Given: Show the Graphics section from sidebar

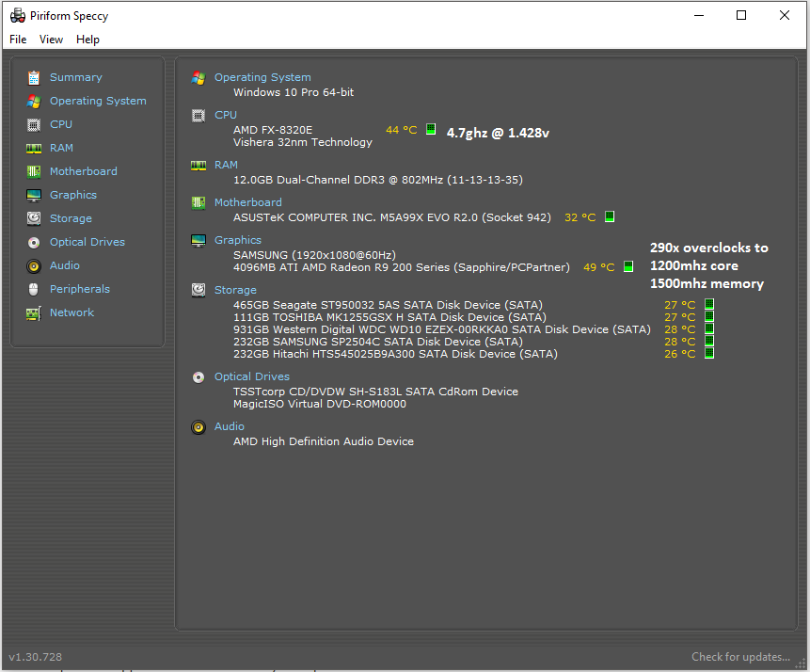Looking at the screenshot, I should click(73, 195).
